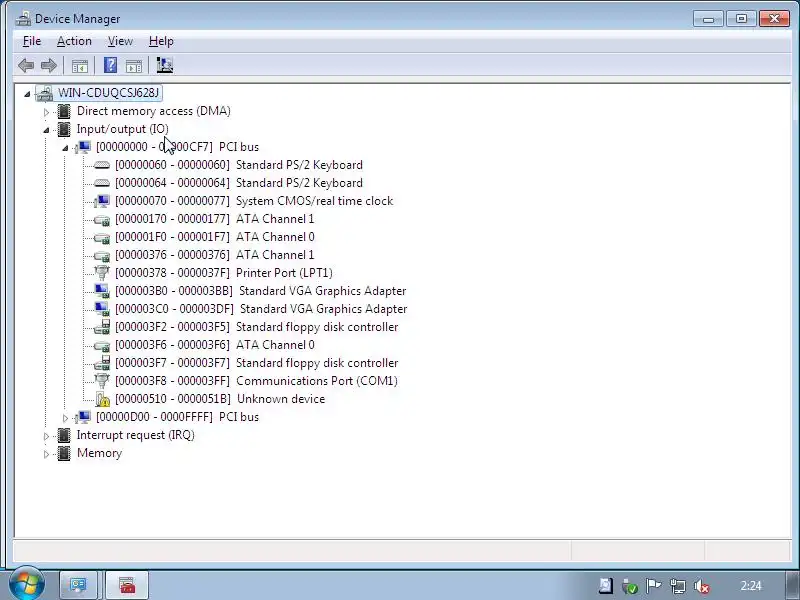Click the chip icon for Input/output (IO)
This screenshot has width=800, height=600.
(x=64, y=129)
